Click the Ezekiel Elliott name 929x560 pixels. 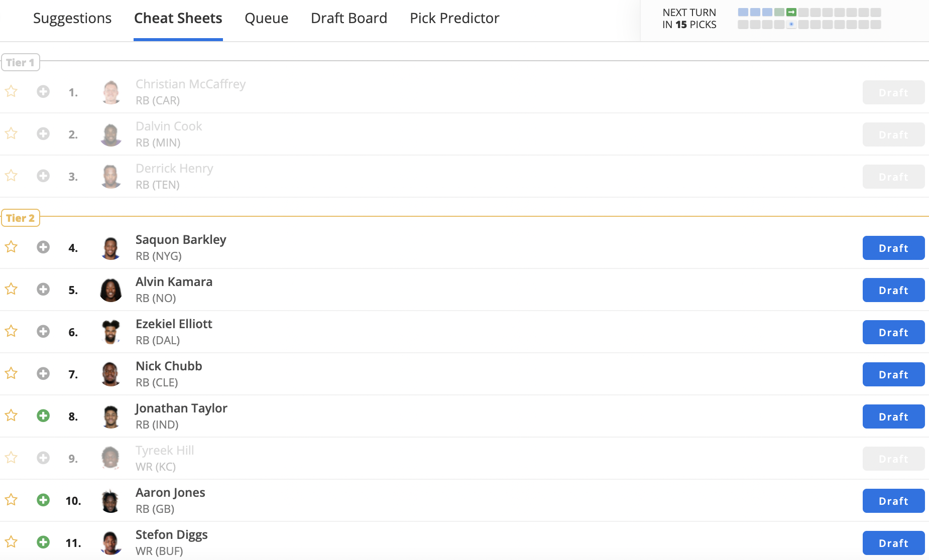(174, 324)
